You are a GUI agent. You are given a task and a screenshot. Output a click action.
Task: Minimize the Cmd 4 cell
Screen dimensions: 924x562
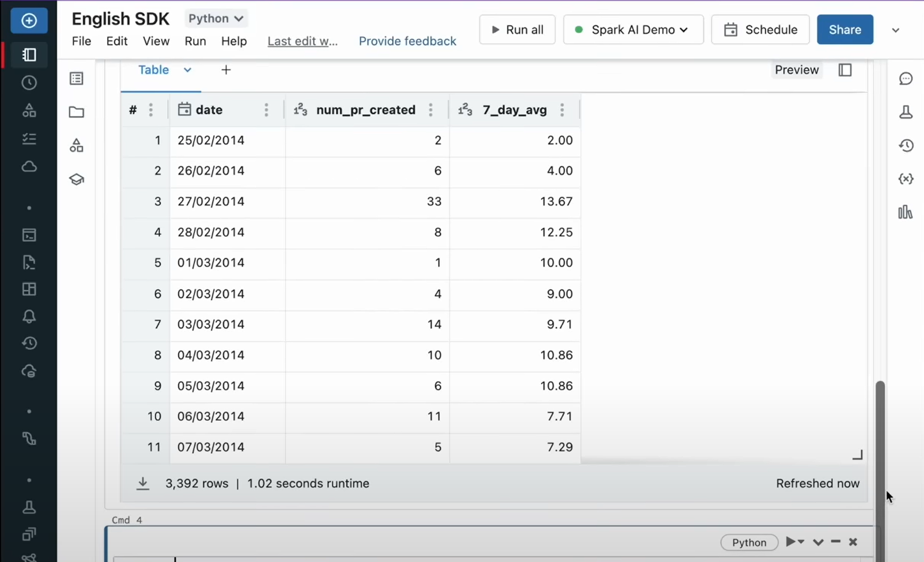click(836, 542)
